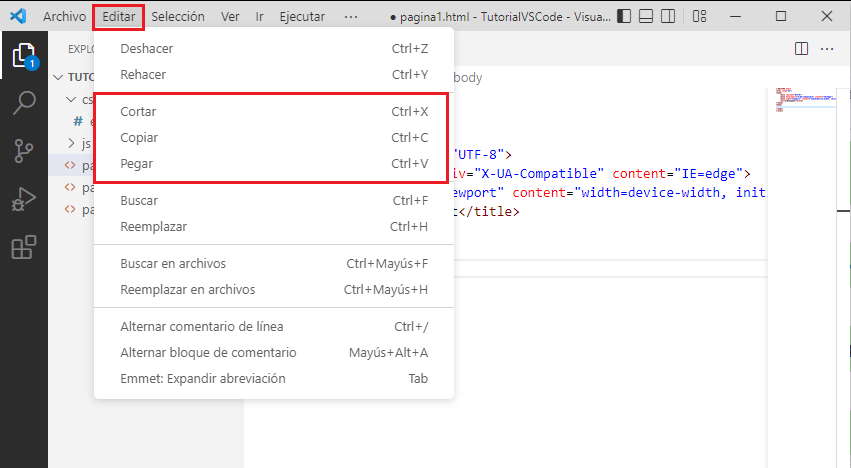Toggle secondary side bar layout icon
This screenshot has width=851, height=468.
(668, 16)
